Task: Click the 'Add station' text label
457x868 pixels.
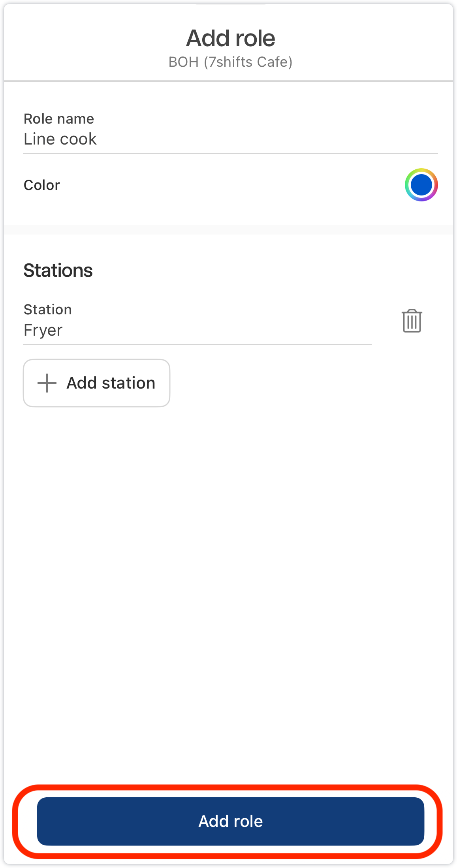Action: point(111,383)
